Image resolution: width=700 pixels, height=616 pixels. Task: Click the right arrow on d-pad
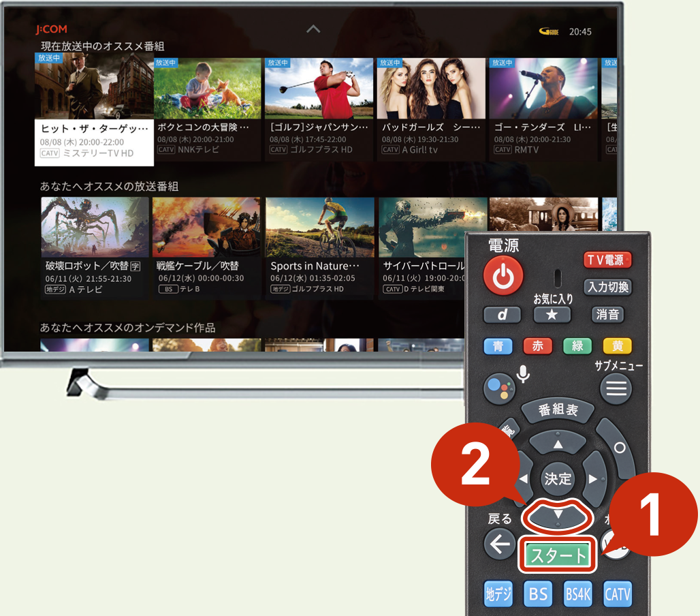click(593, 479)
